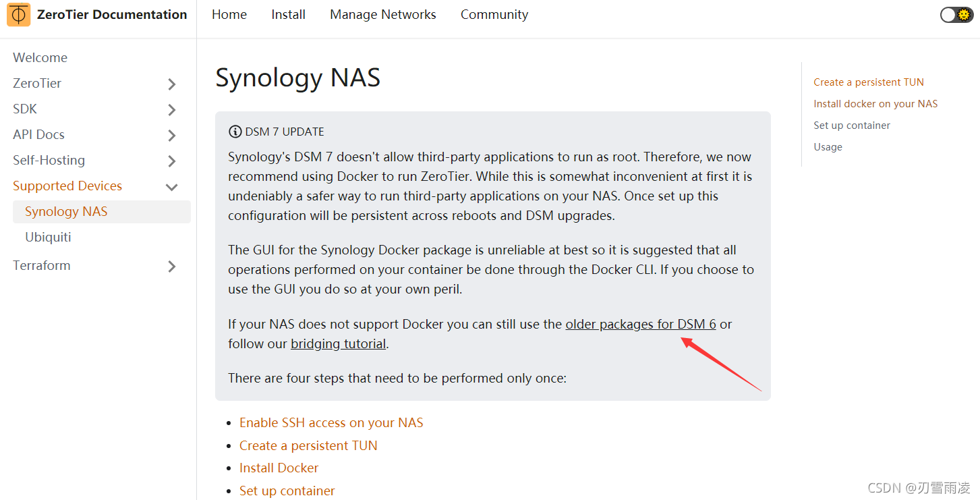Click the Synology NAS page heading
This screenshot has width=980, height=500.
click(x=298, y=78)
